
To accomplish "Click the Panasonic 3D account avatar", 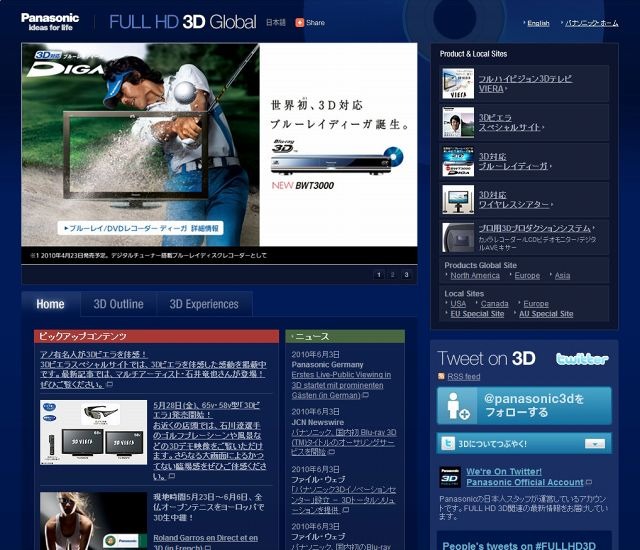I will 450,477.
